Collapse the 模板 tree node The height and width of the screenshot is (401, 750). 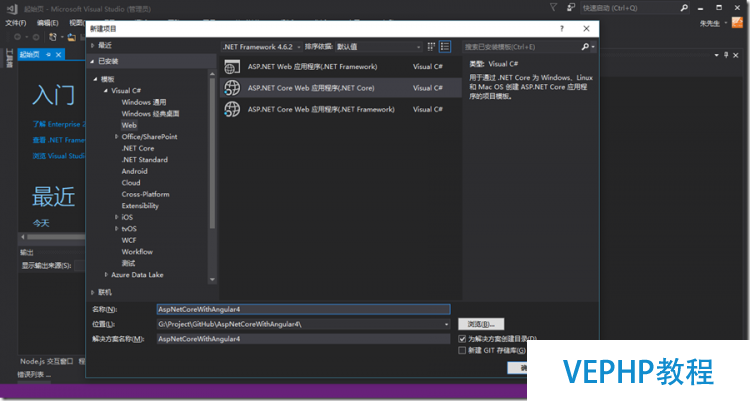[95, 79]
